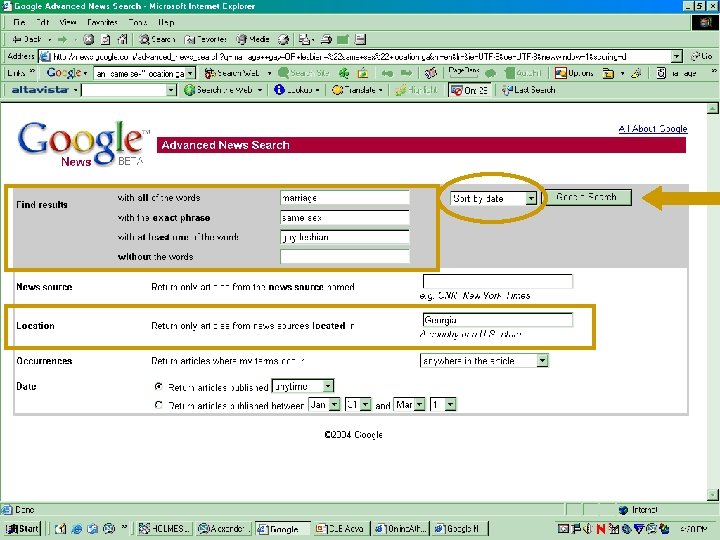This screenshot has height=540, width=720.
Task: Go to the home page via the Home icon
Action: pyautogui.click(x=122, y=39)
